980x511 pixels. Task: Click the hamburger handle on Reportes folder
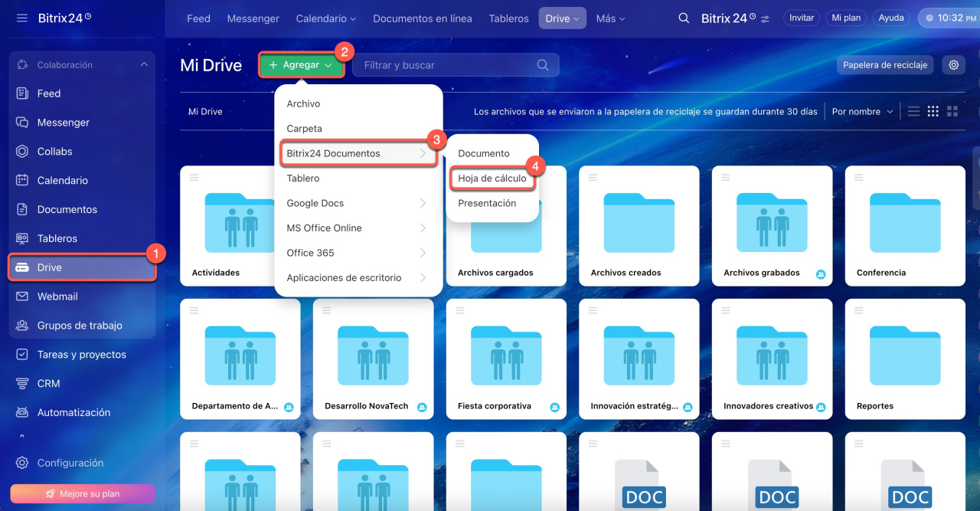[859, 310]
